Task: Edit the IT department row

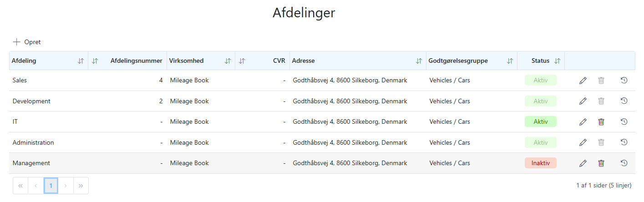Action: [583, 122]
